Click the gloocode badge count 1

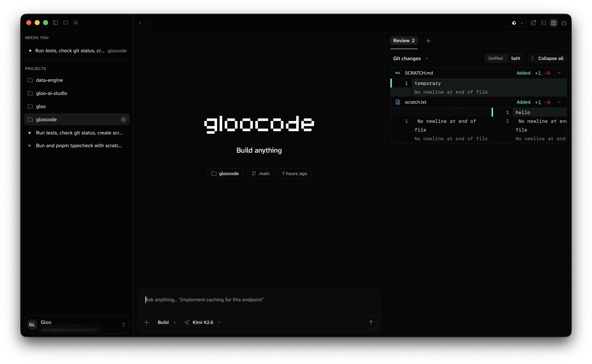click(x=123, y=119)
